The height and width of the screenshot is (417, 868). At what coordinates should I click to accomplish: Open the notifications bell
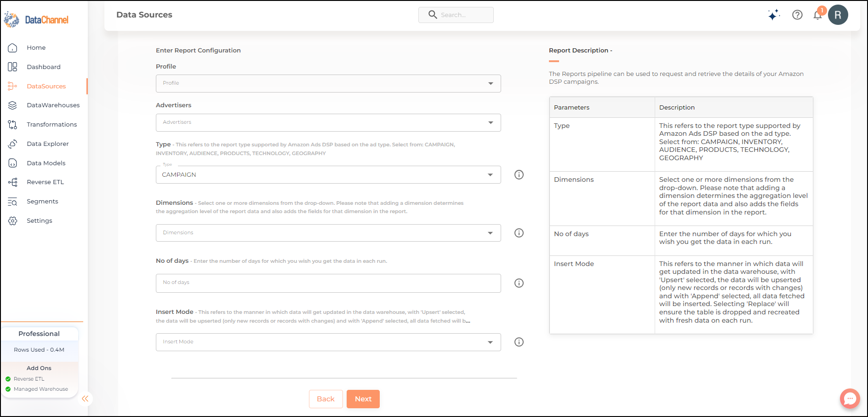pyautogui.click(x=818, y=15)
